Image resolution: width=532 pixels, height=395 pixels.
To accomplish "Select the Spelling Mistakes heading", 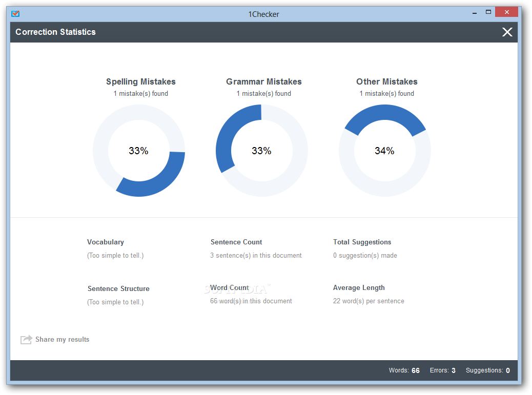I will [x=141, y=81].
